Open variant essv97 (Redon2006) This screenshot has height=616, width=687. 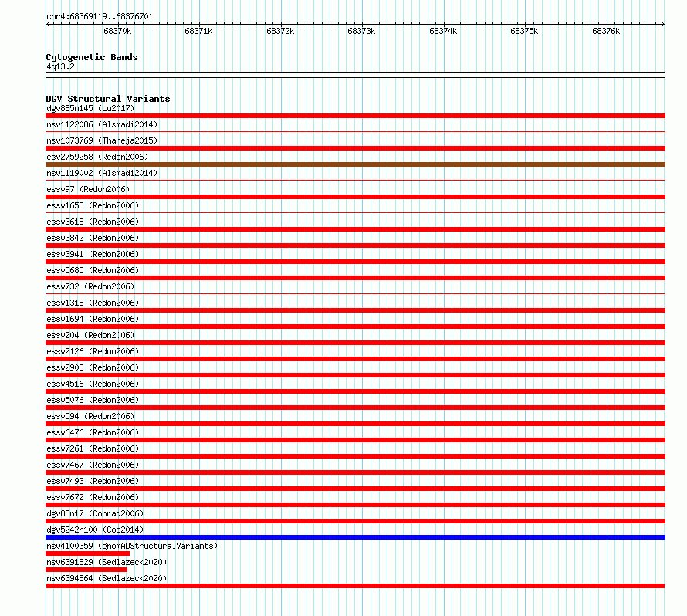[88, 189]
